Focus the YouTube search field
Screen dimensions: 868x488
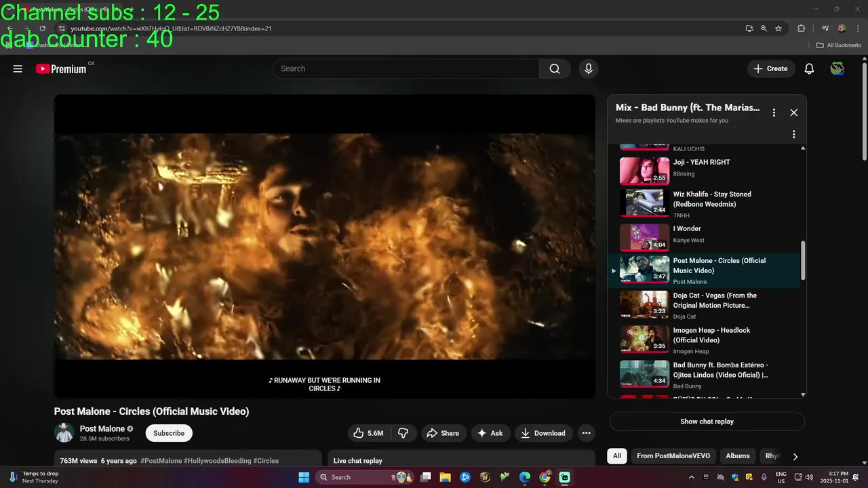[406, 68]
